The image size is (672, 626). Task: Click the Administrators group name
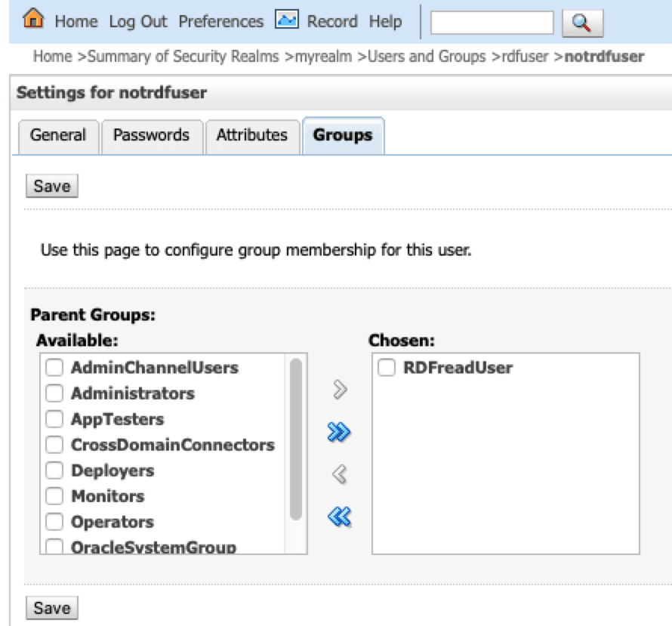click(x=133, y=393)
